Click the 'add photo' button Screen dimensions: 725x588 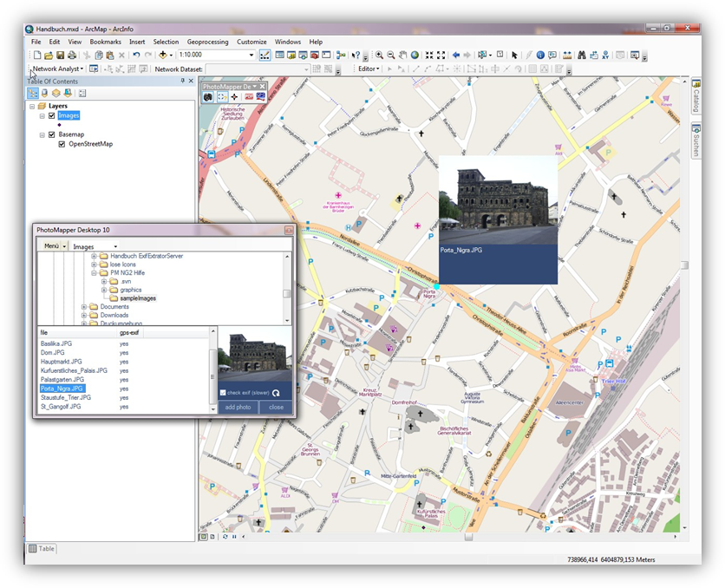pos(238,407)
